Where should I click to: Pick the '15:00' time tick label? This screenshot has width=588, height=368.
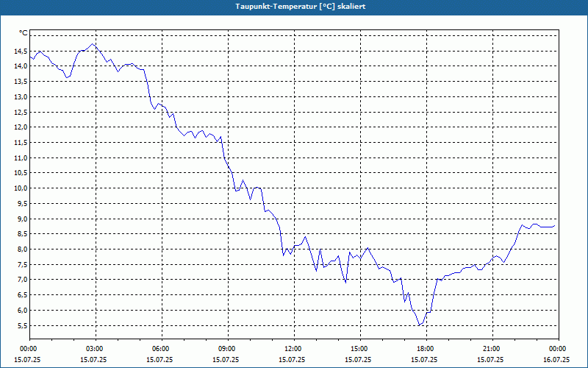[x=360, y=349]
